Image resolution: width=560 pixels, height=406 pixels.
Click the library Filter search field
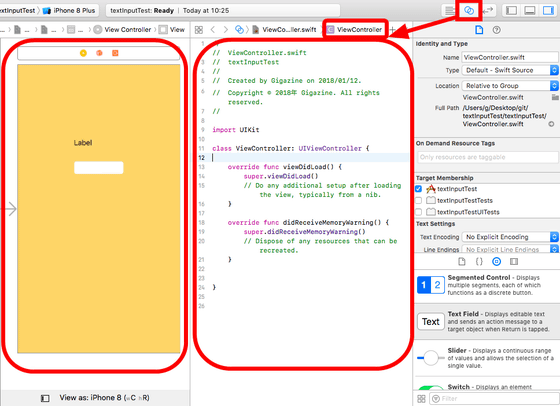493,399
